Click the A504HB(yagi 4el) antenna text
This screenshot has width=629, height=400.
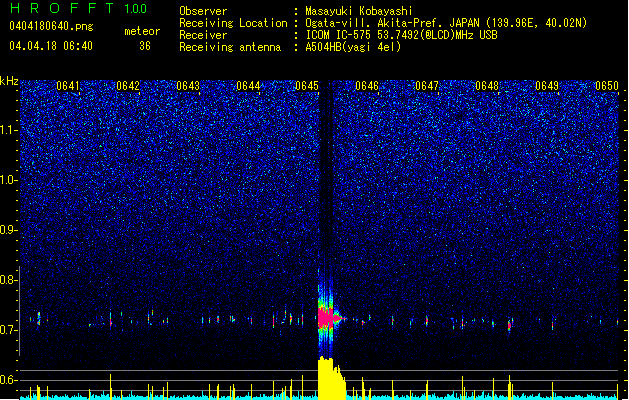pos(353,47)
